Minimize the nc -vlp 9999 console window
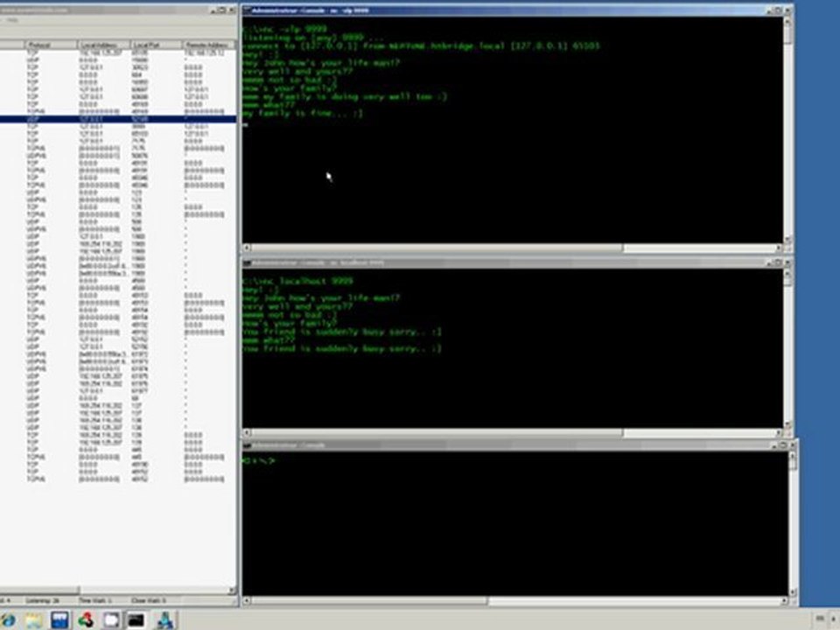Image resolution: width=840 pixels, height=630 pixels. 769,10
